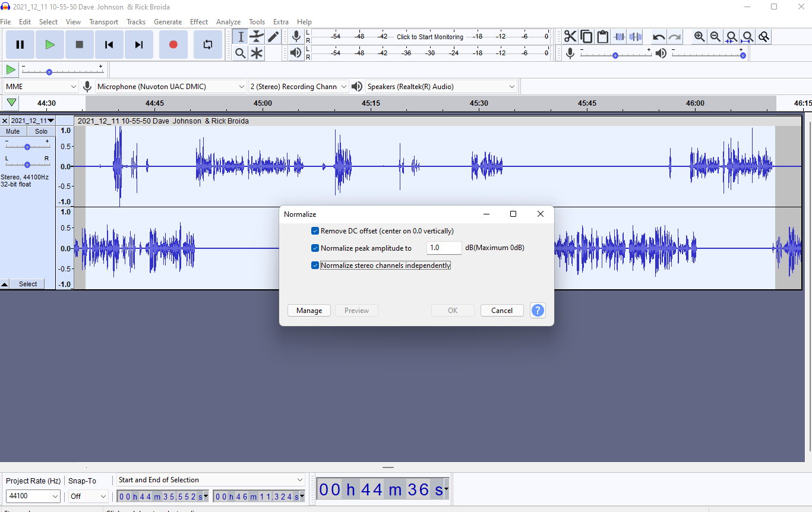Click Fit project to width icon
The width and height of the screenshot is (812, 512).
pyautogui.click(x=748, y=37)
